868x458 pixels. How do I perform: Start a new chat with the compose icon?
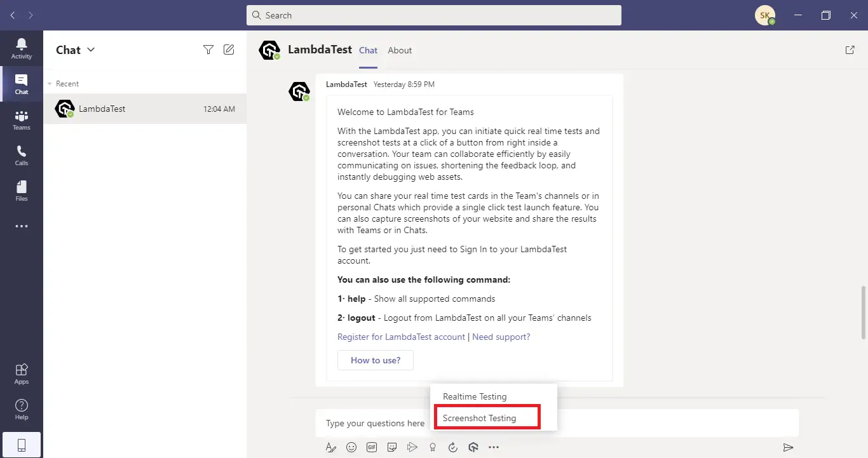coord(229,49)
